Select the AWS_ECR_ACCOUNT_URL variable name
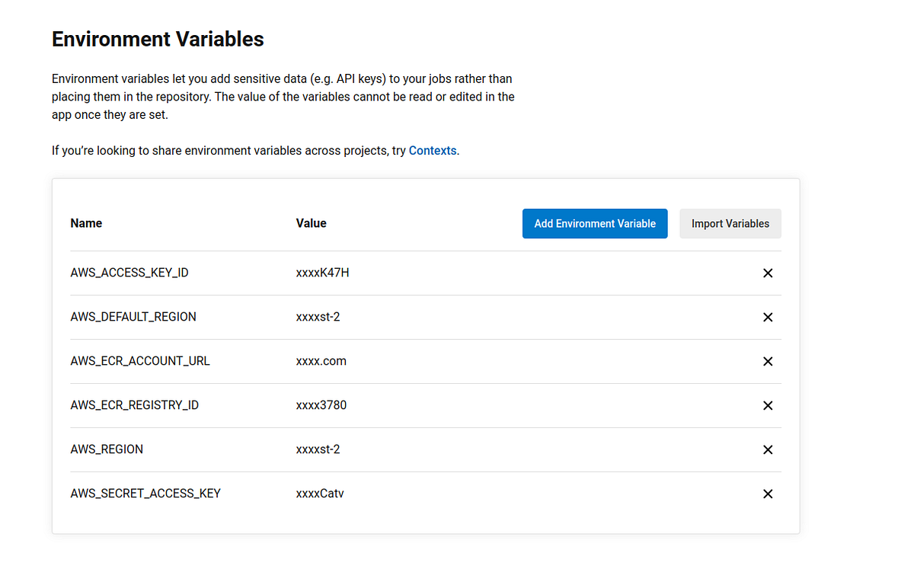 click(140, 361)
